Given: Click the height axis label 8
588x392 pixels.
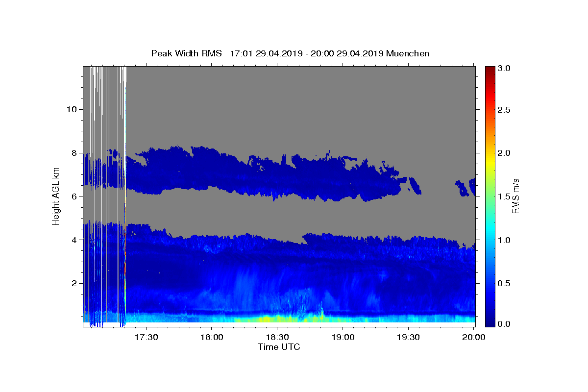Looking at the screenshot, I should 73,153.
